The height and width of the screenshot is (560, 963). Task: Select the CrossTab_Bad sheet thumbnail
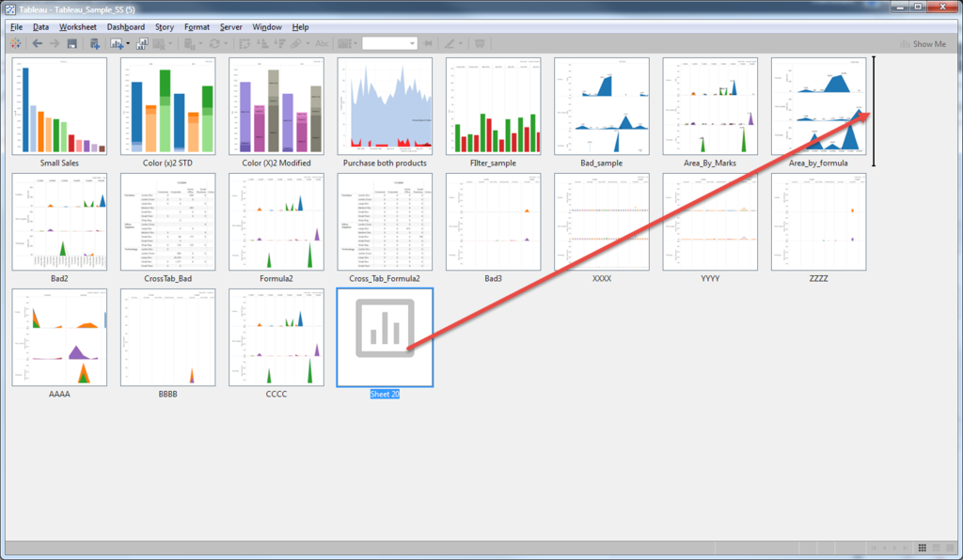[167, 222]
